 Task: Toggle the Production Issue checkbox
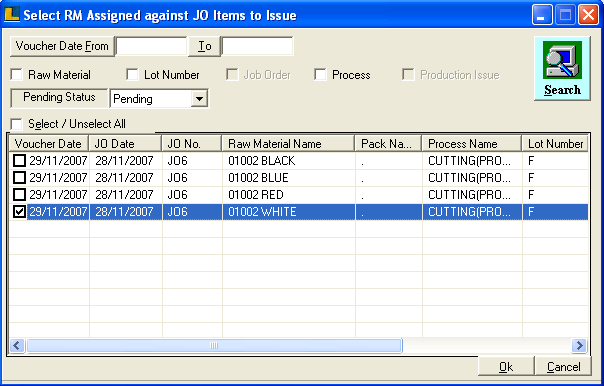[408, 75]
